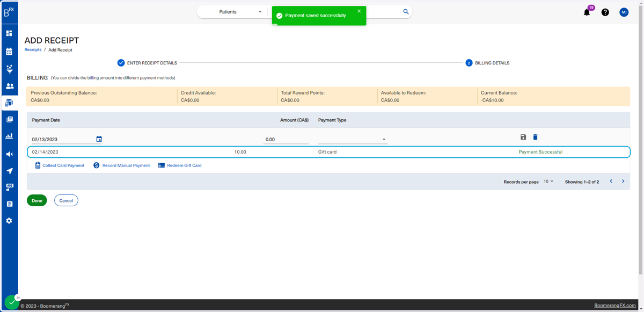Viewport: 644px width, 312px height.
Task: Open BoomerangFX.com footer link
Action: (615, 306)
